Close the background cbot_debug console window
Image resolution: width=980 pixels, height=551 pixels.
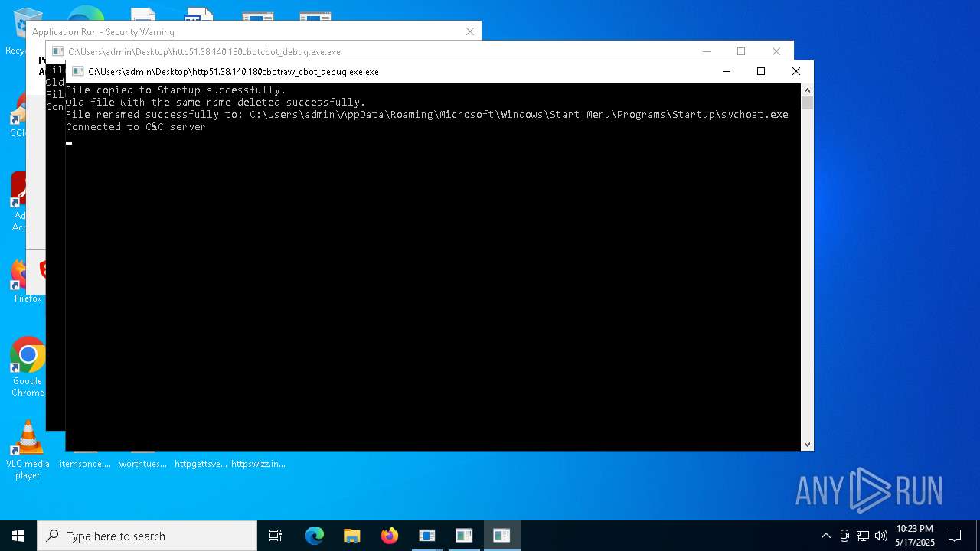(776, 51)
